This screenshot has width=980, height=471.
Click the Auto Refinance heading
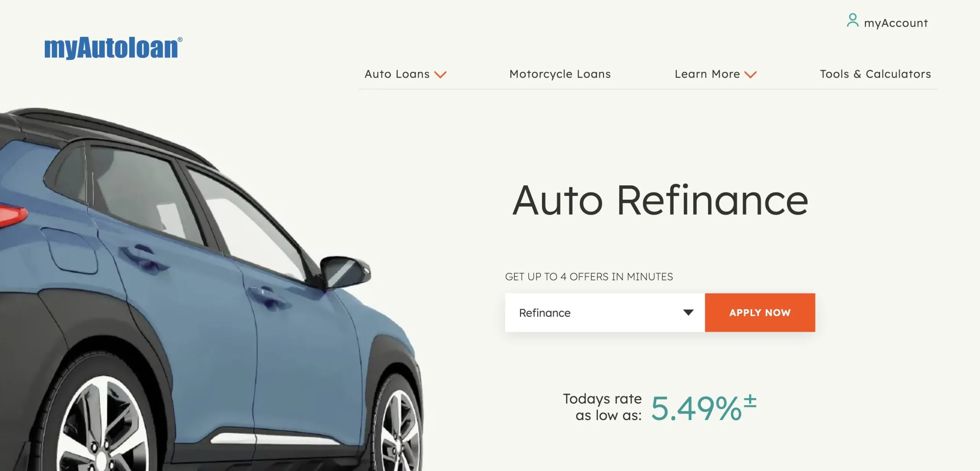pos(660,200)
